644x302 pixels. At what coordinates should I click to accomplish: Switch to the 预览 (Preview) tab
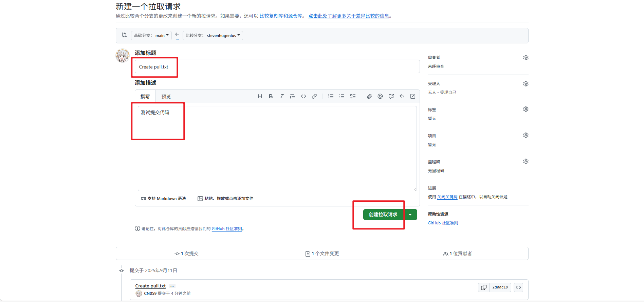166,97
